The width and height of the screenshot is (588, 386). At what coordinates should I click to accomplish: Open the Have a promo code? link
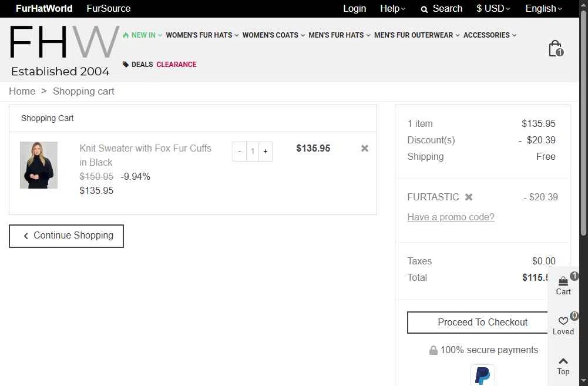[x=451, y=217]
